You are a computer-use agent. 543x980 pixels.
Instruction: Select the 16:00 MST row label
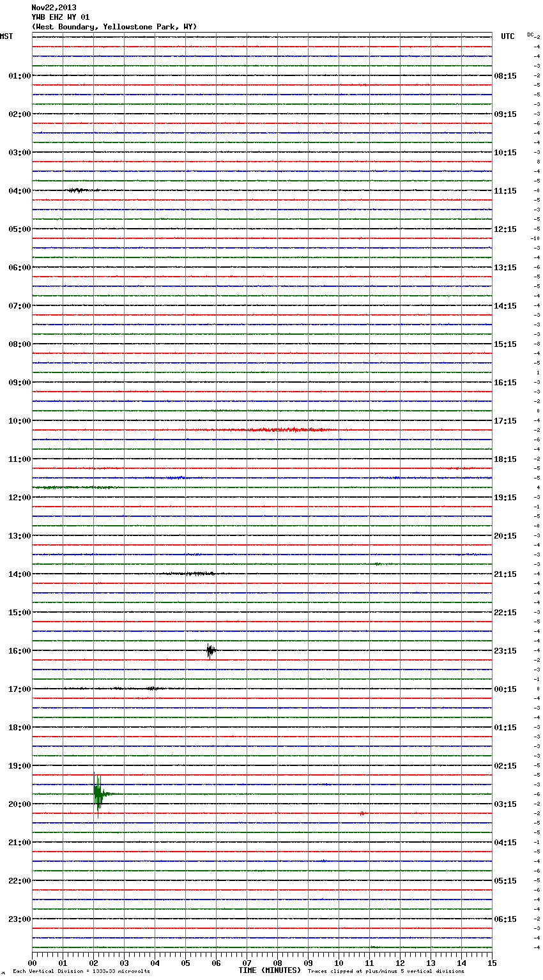(x=19, y=651)
